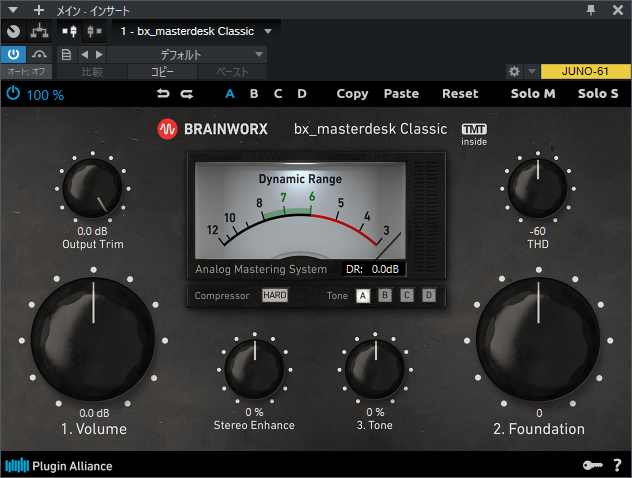Click the DR: 0.0dB readout
This screenshot has width=632, height=478.
[x=372, y=269]
